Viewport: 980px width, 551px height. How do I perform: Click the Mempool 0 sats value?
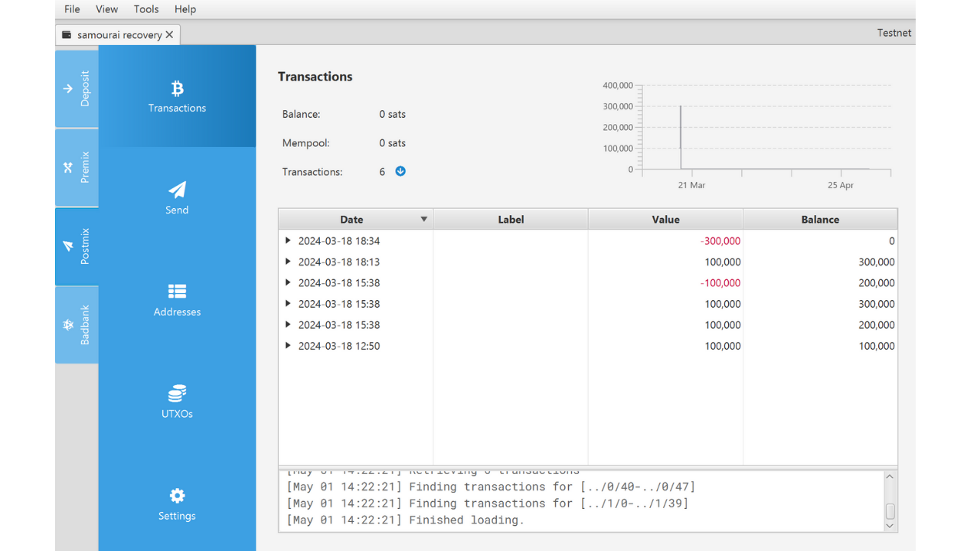pos(392,143)
